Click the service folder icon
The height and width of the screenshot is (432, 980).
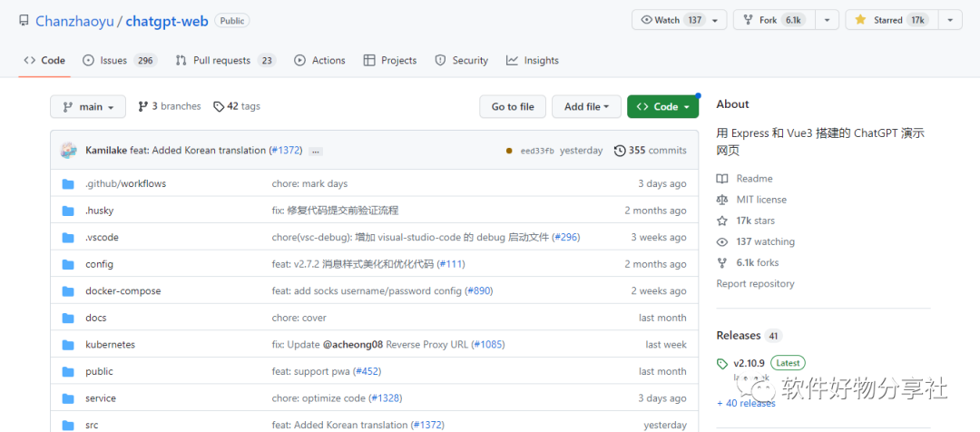(68, 398)
